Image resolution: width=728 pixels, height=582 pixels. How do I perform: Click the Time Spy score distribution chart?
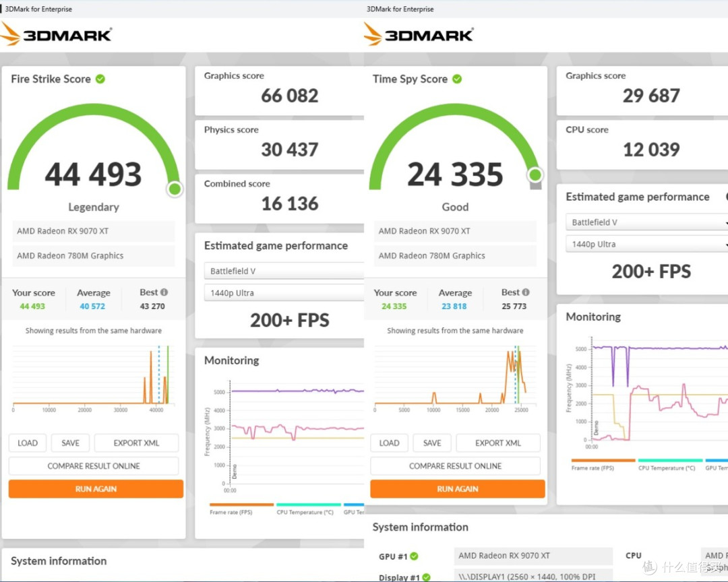click(456, 379)
